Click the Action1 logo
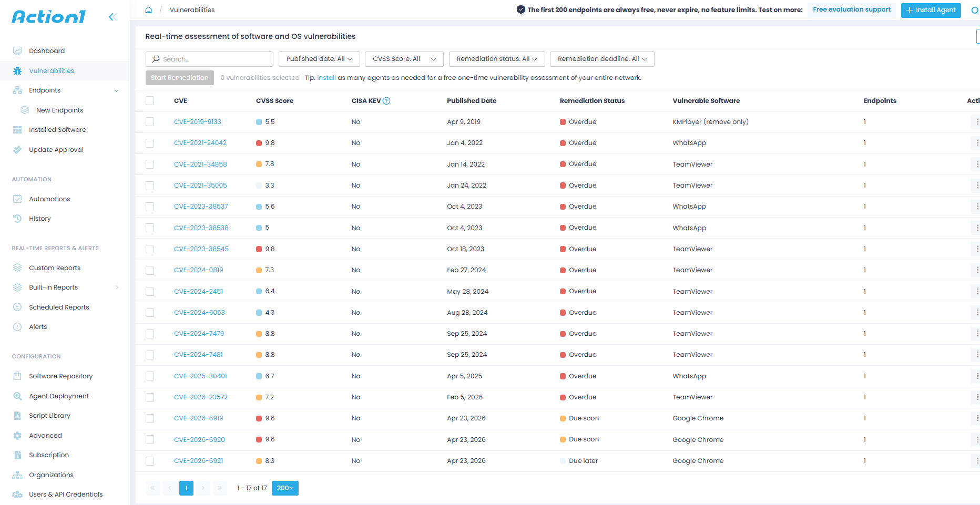The image size is (980, 505). point(48,17)
